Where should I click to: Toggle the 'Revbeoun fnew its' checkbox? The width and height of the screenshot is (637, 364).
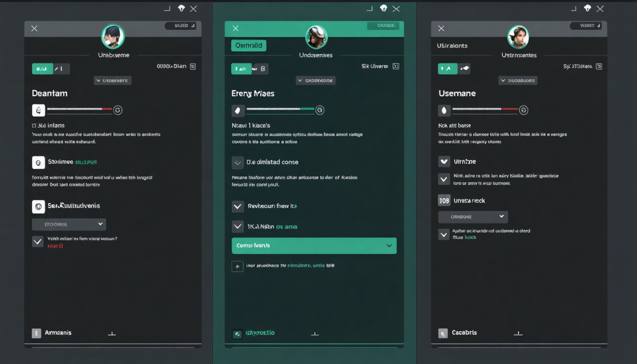click(237, 206)
